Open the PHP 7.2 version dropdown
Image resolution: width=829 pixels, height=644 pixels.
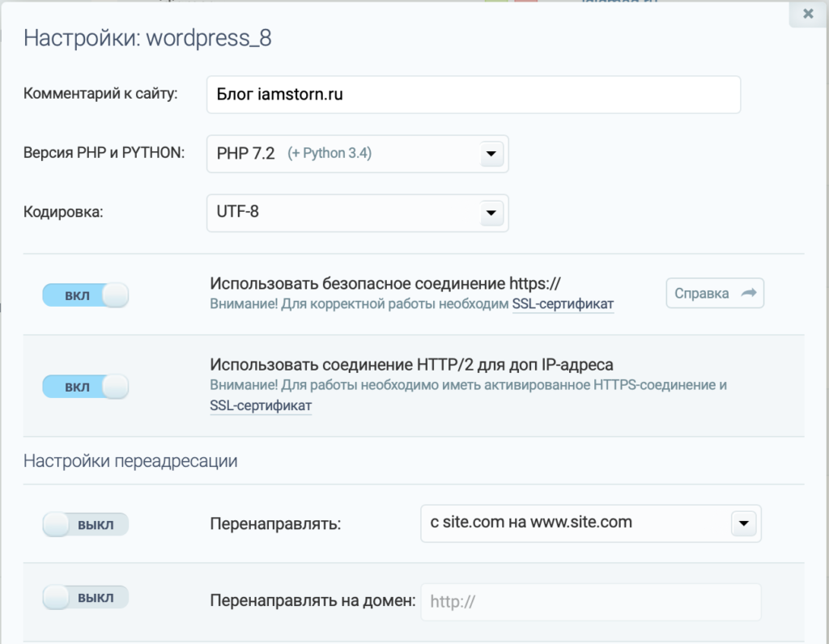(x=357, y=154)
